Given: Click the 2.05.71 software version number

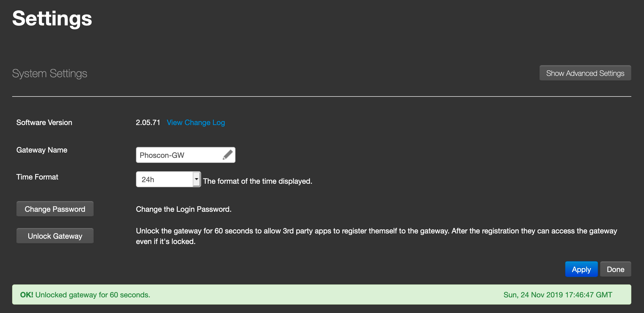Looking at the screenshot, I should tap(148, 122).
